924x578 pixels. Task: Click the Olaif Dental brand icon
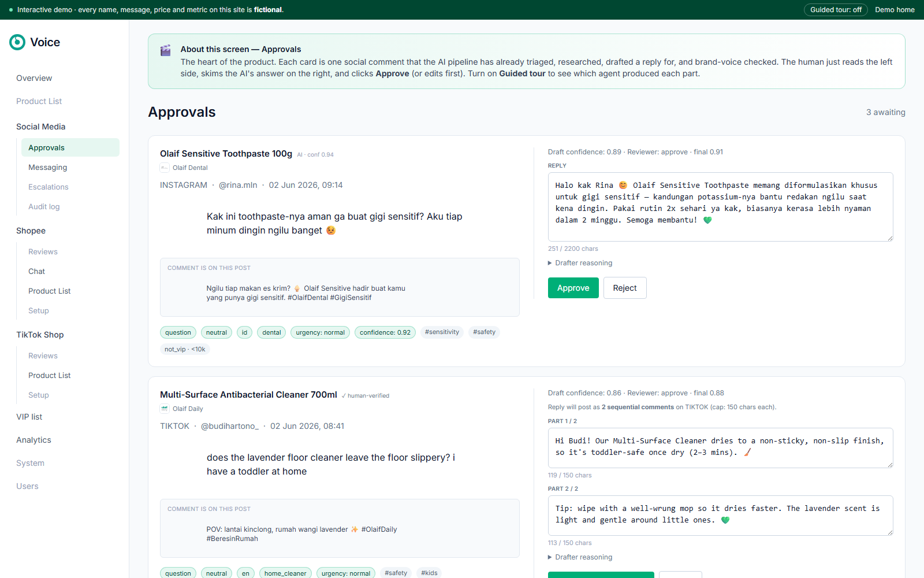coord(165,168)
